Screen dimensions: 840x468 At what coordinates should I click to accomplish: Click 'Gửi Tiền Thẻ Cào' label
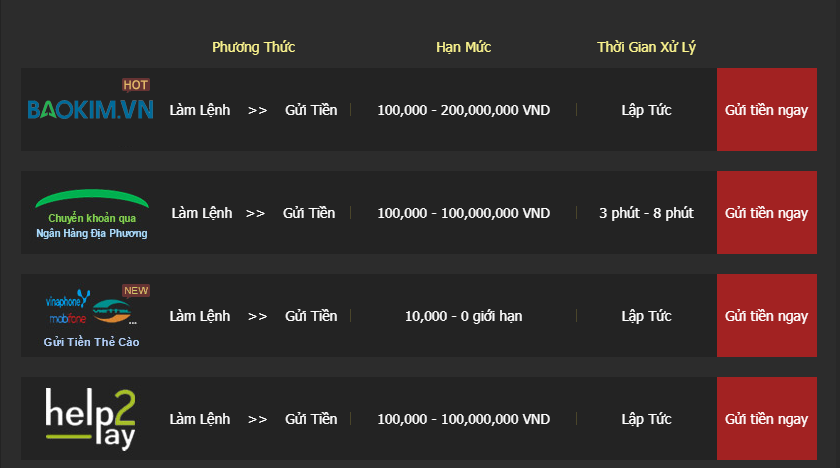[92, 342]
